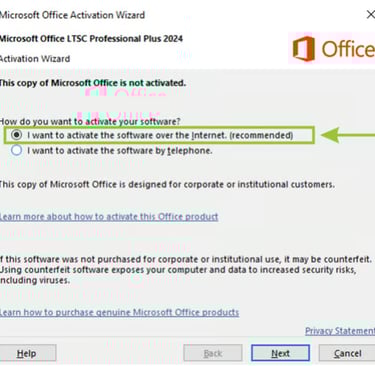Click the 'is not activated' status message
Image resolution: width=375 pixels, height=366 pixels.
coord(93,83)
